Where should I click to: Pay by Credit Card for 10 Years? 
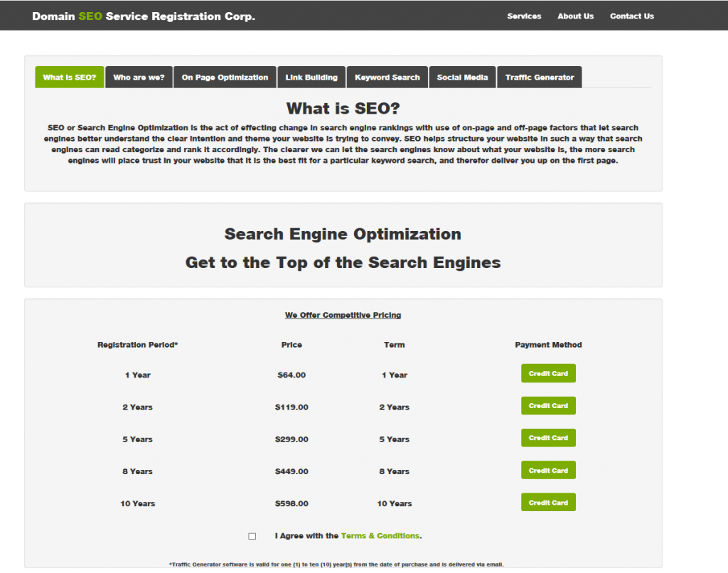(x=548, y=503)
